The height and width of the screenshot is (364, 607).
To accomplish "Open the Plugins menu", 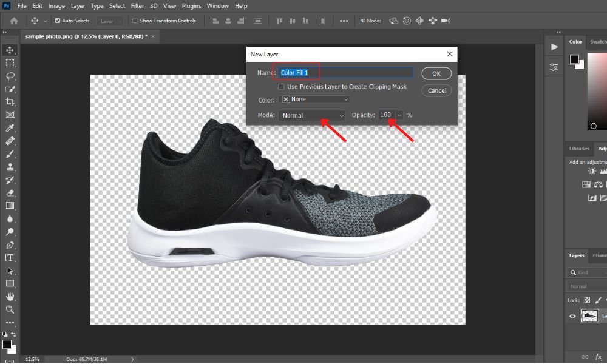I will pyautogui.click(x=191, y=6).
